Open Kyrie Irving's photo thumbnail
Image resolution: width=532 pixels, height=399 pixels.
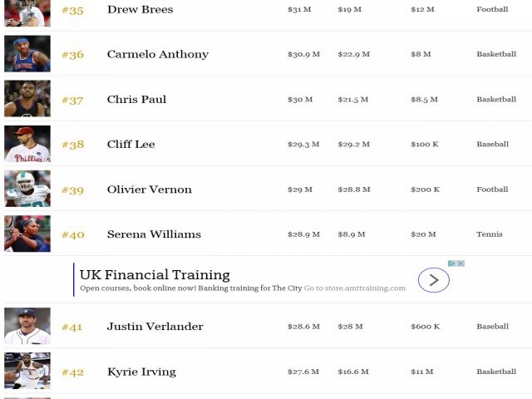click(27, 371)
